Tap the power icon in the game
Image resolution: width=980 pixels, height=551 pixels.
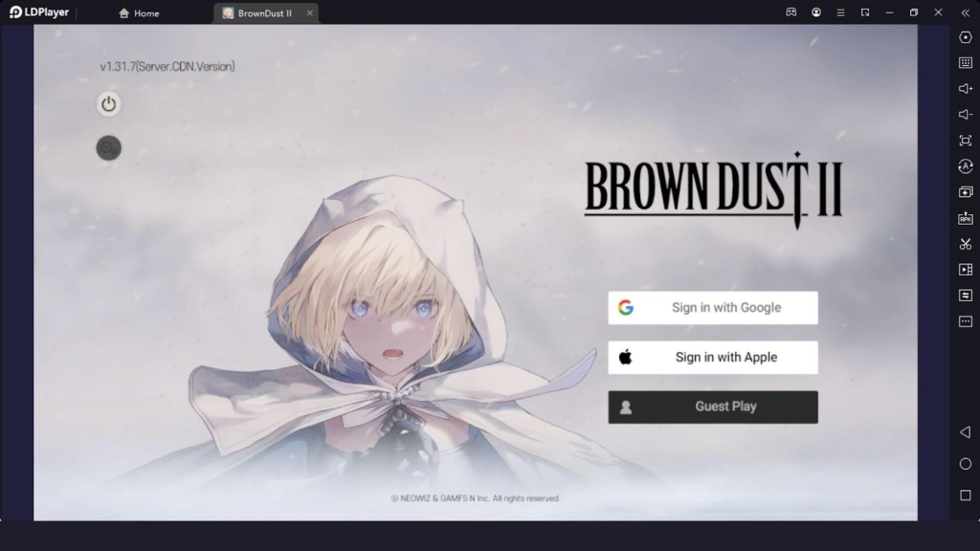[108, 103]
